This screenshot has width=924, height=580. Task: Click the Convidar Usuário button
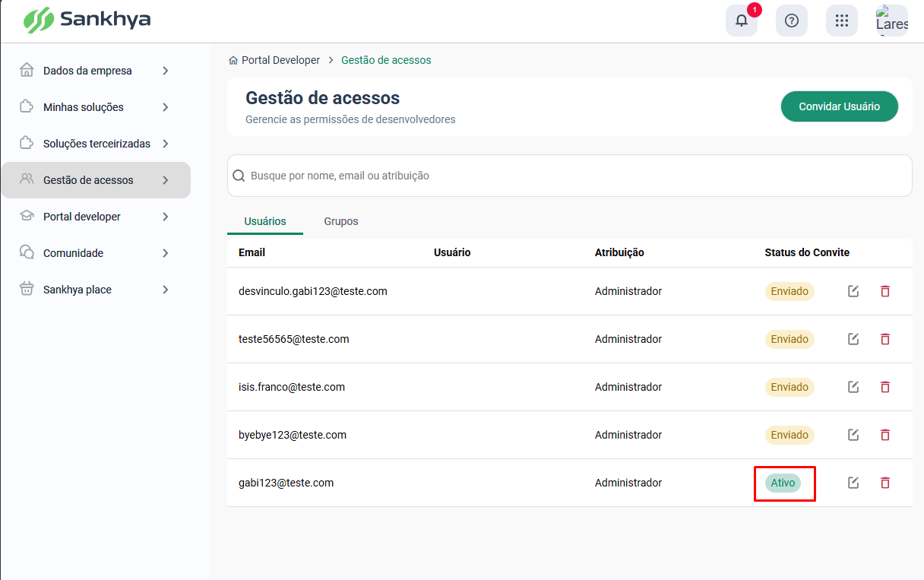(840, 106)
